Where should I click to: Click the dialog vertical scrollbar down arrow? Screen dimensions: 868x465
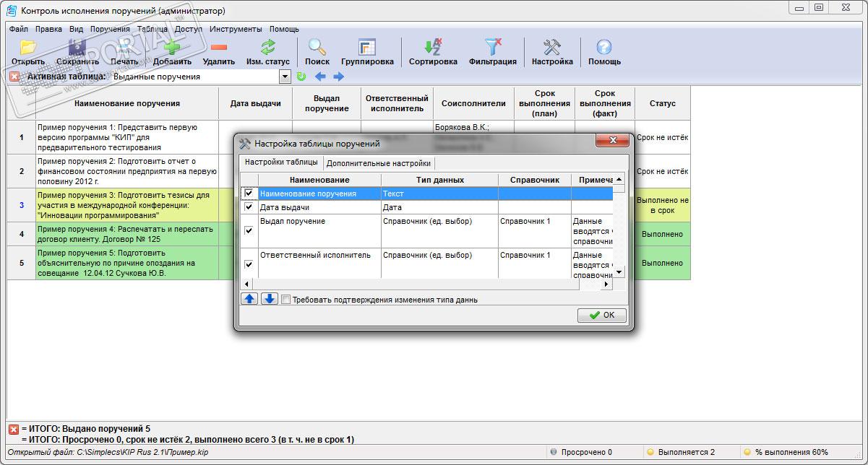pyautogui.click(x=619, y=272)
